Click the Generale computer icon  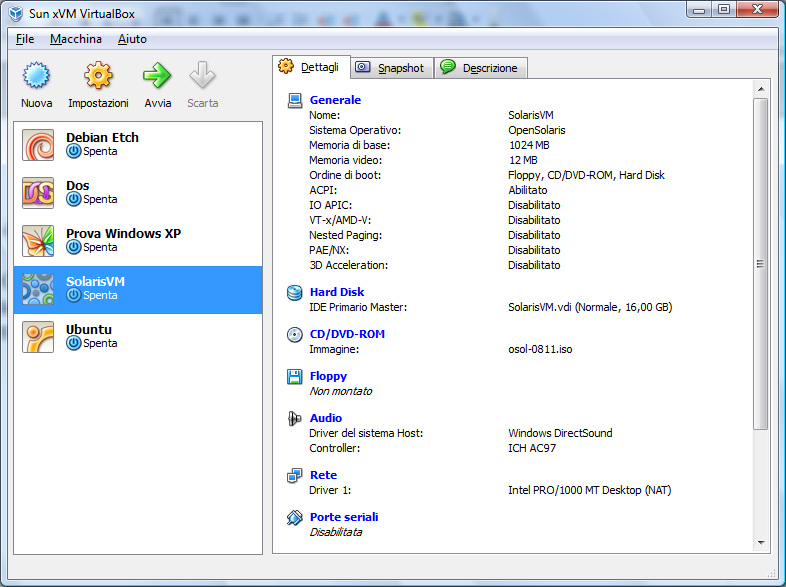click(295, 100)
